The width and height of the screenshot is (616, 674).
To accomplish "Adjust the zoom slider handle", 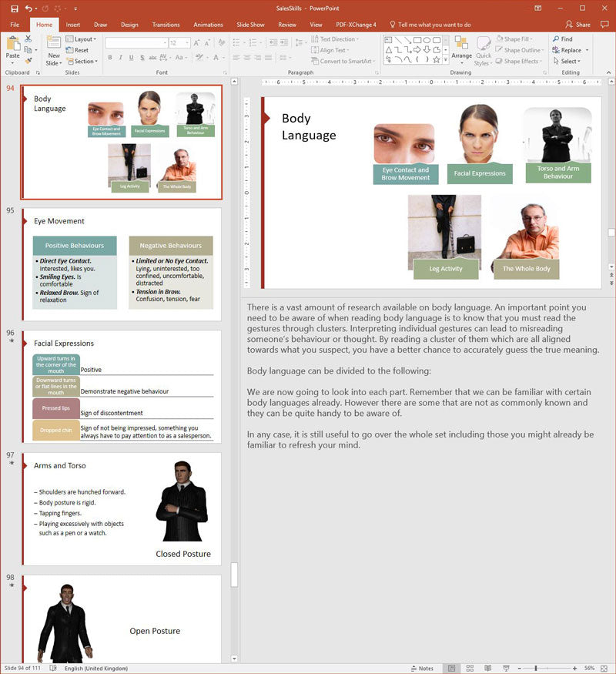I will tap(536, 668).
